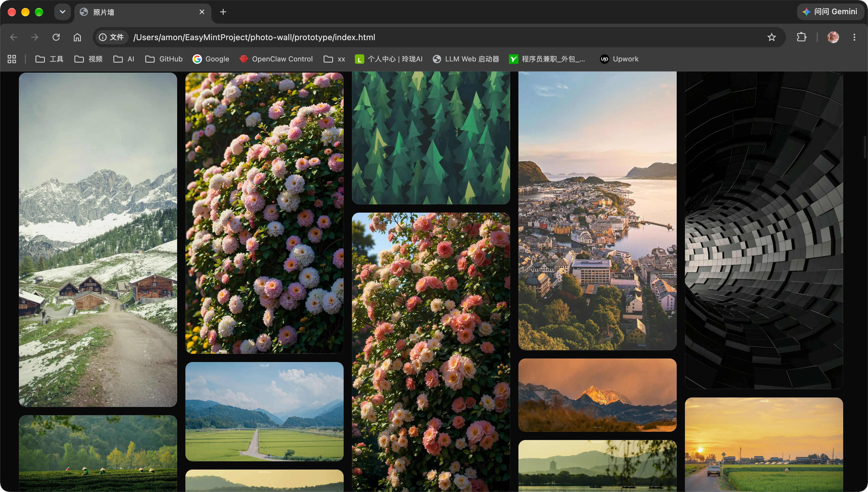Viewport: 868px width, 492px height.
Task: Focus the address bar URL field
Action: coord(439,37)
